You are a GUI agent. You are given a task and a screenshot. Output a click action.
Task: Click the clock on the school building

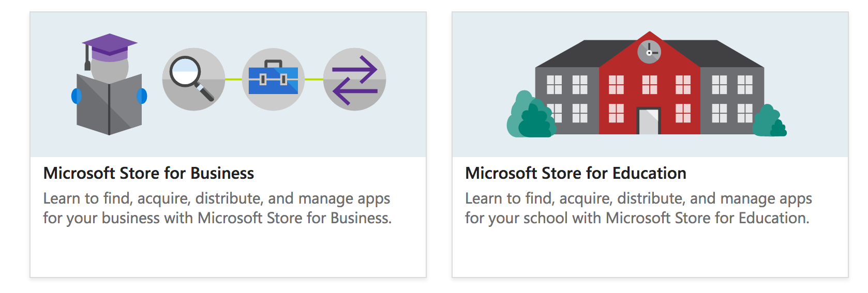649,52
